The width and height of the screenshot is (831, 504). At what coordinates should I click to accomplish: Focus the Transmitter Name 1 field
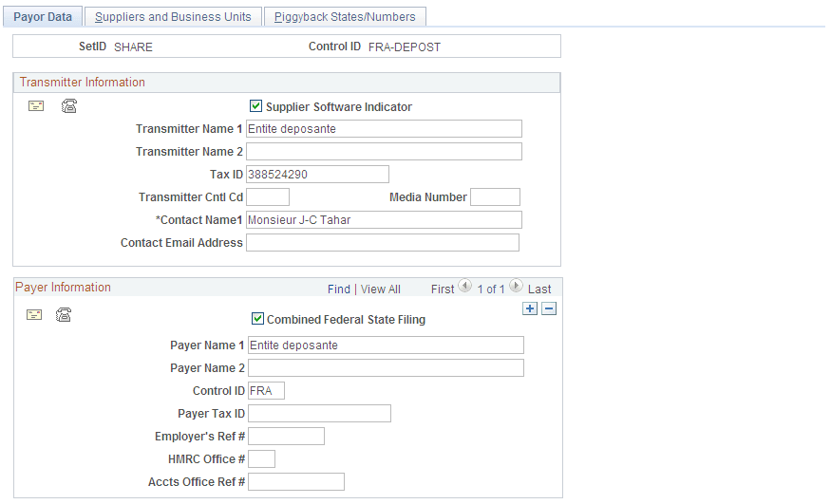[x=384, y=129]
